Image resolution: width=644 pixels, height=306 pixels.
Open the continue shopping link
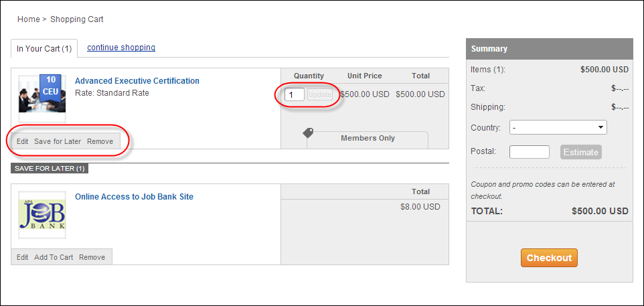[121, 48]
